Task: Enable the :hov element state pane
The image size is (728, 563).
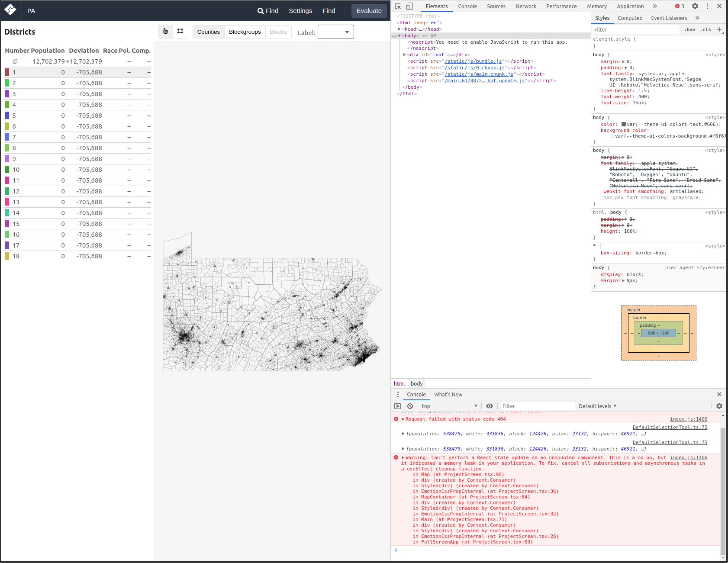Action: [x=689, y=29]
